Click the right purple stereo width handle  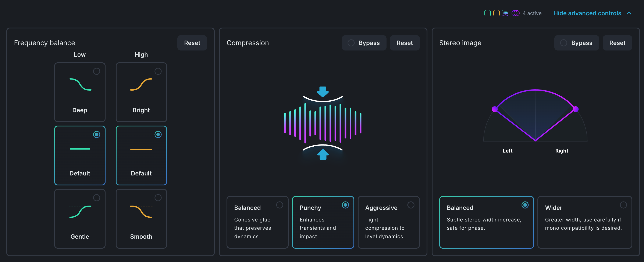(576, 109)
